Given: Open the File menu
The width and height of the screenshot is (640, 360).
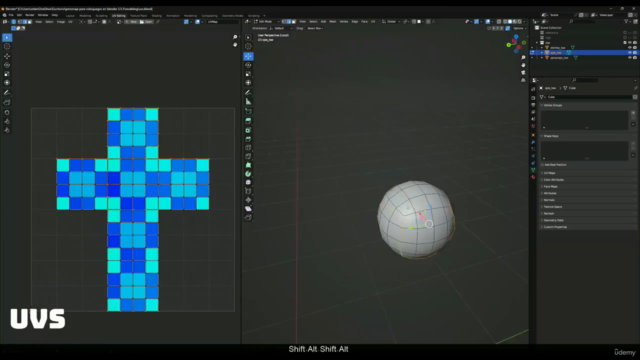Looking at the screenshot, I should [x=11, y=15].
